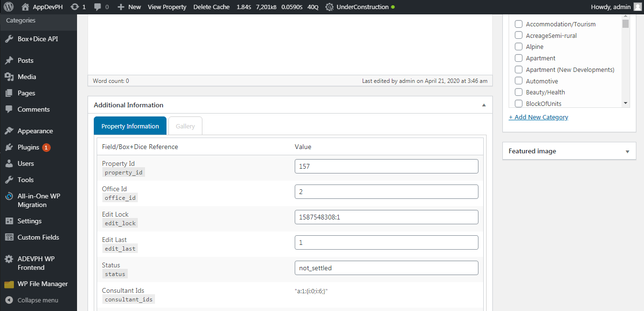Click the Custom Fields icon
Screen dimensions: 644x311
(x=9, y=237)
